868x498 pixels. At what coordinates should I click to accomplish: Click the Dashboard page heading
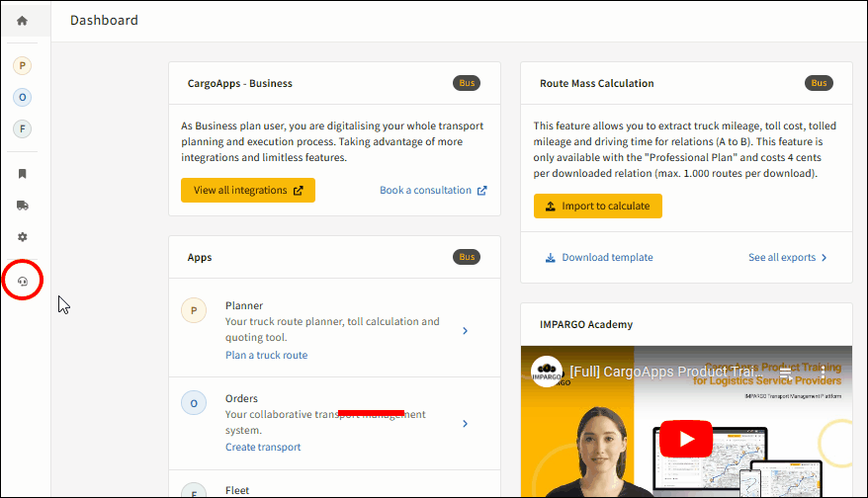tap(104, 21)
